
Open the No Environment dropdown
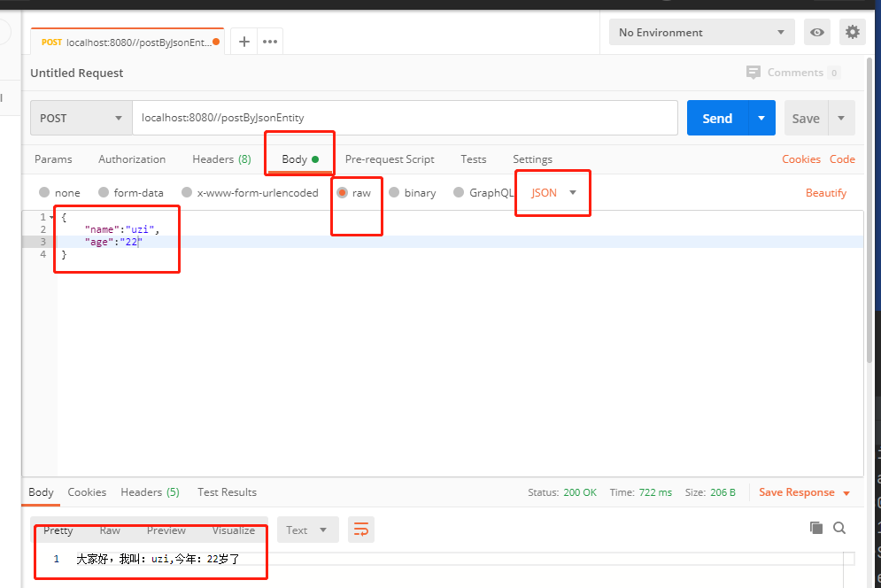[x=702, y=32]
